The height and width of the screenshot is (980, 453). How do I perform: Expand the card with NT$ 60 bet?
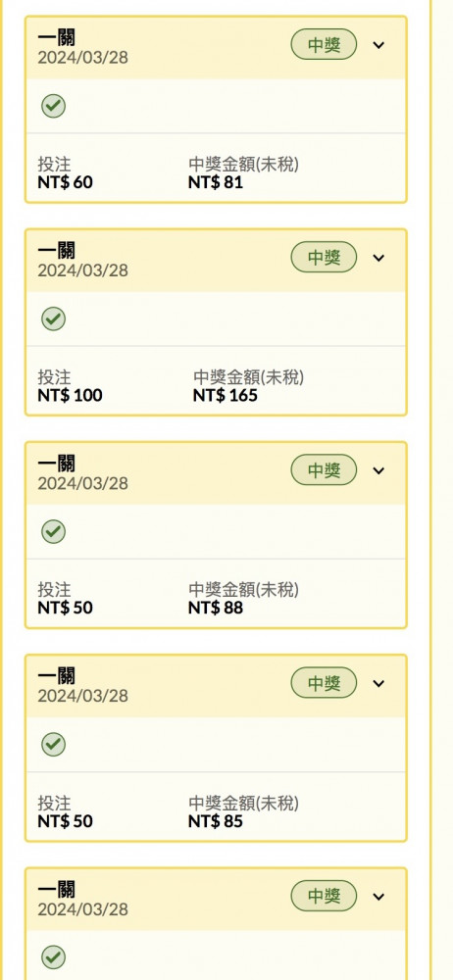[378, 45]
